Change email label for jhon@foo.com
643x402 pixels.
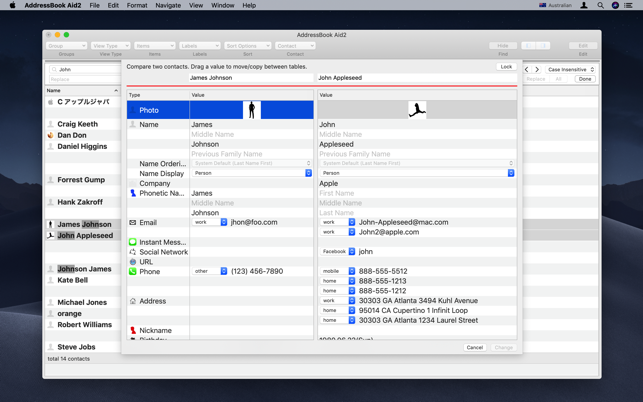[x=210, y=222]
